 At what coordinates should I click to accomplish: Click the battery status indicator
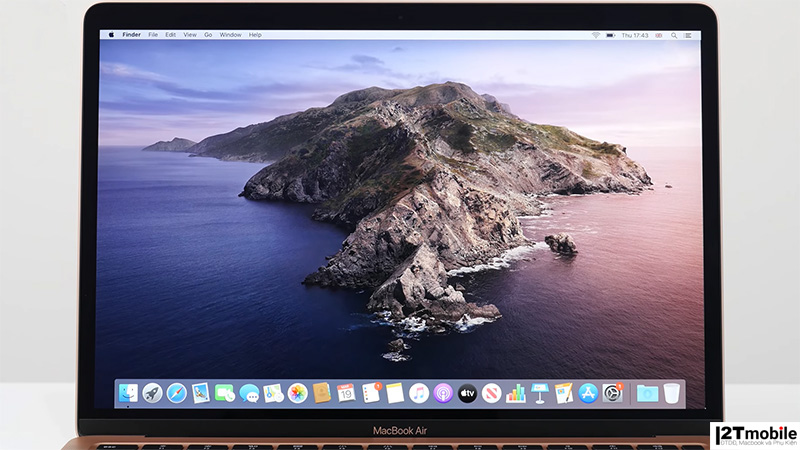click(611, 35)
